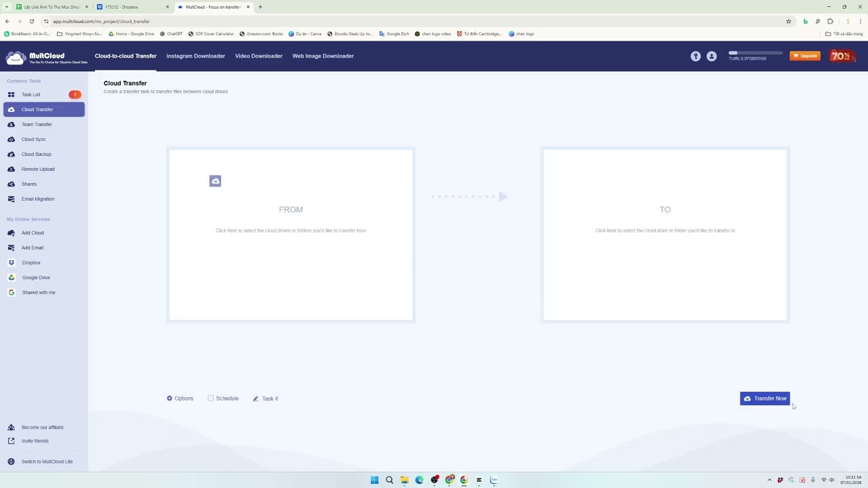The image size is (868, 488).
Task: Enable the Schedule checkbox
Action: [x=211, y=399]
